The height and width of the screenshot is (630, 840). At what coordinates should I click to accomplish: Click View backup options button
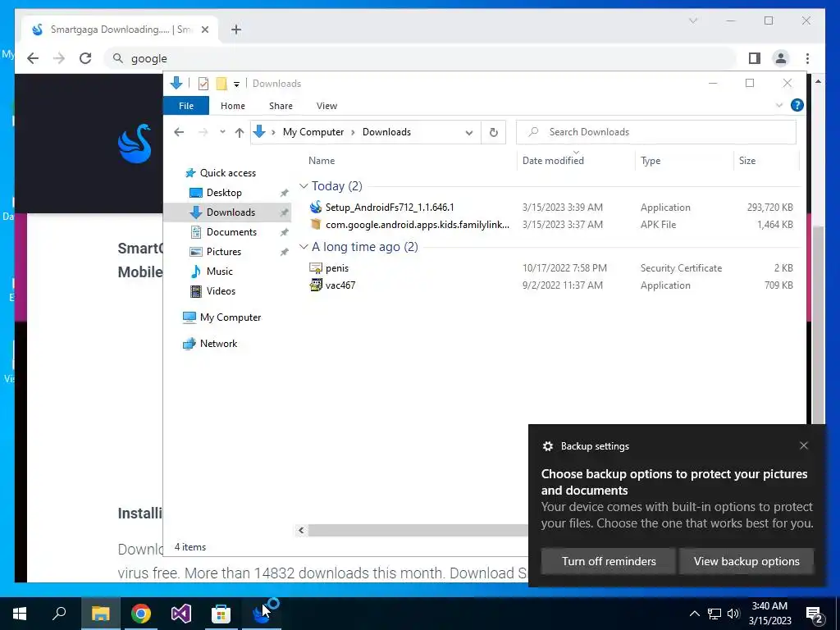(x=746, y=561)
